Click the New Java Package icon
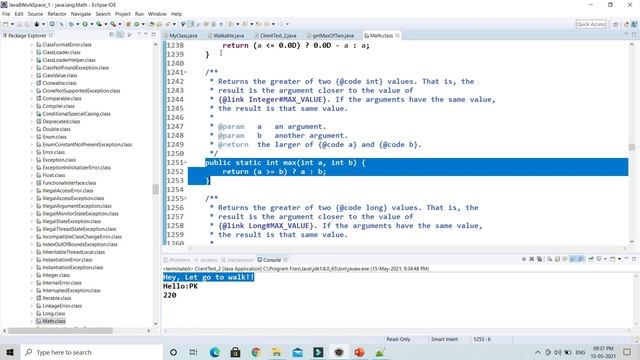This screenshot has height=360, width=640. point(128,24)
